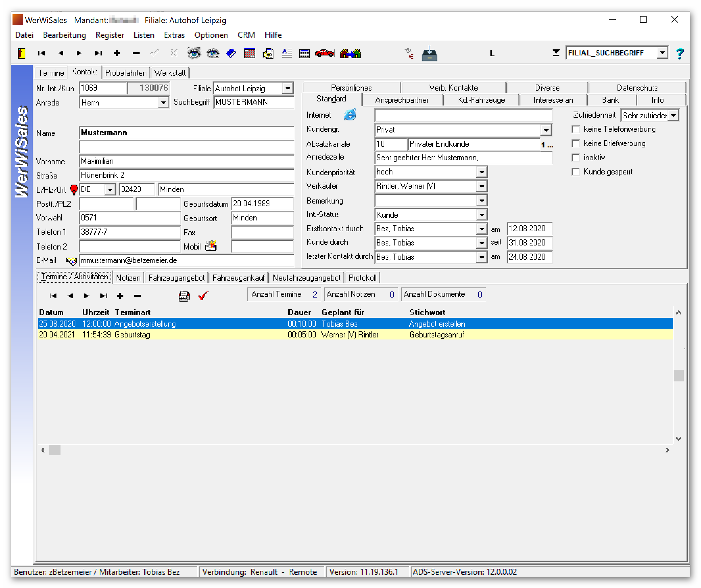
Task: Open the blue table list icon
Action: (305, 53)
